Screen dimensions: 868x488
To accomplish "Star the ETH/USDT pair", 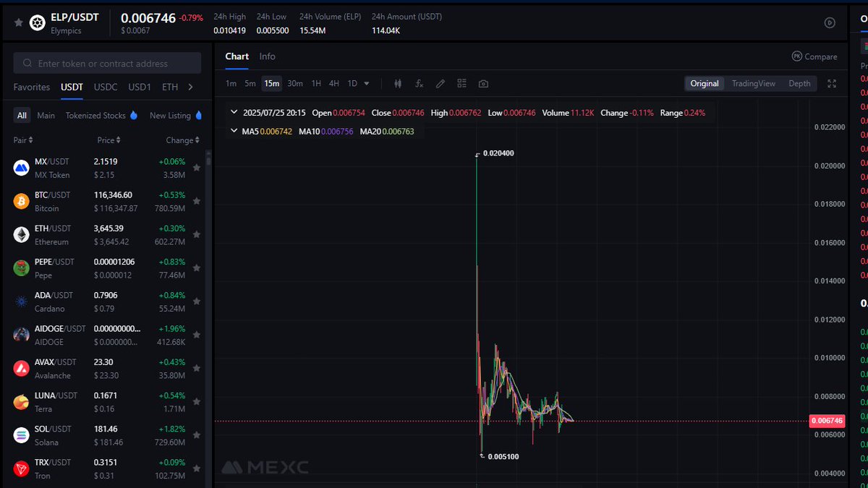I will 197,234.
